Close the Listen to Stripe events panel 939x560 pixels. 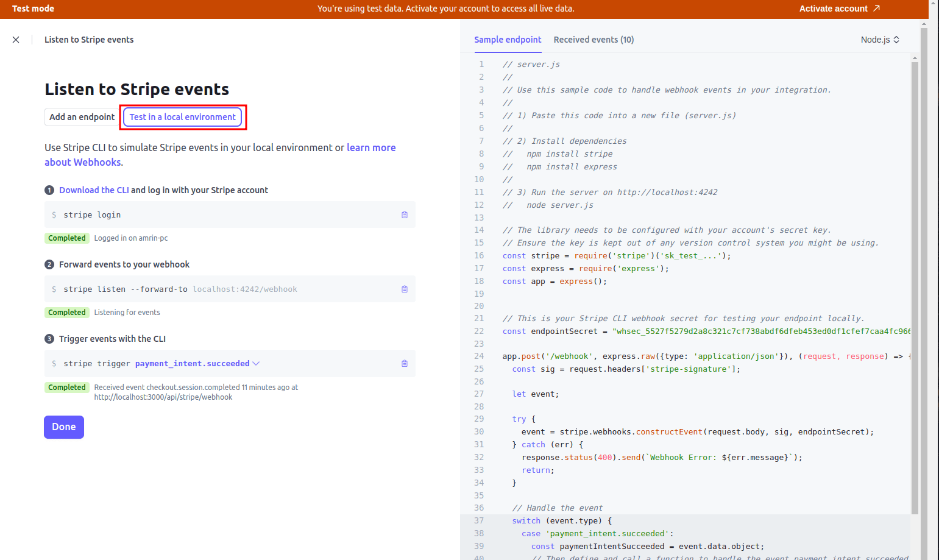pos(15,40)
